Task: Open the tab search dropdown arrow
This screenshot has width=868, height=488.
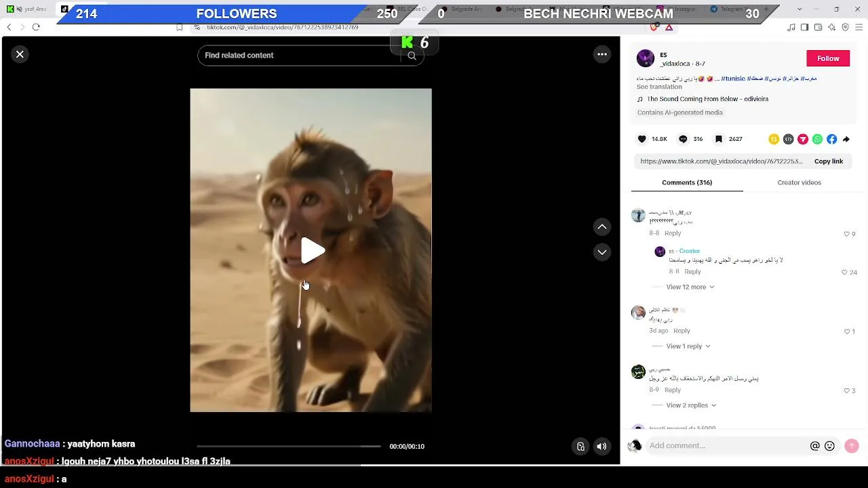Action: (x=800, y=9)
